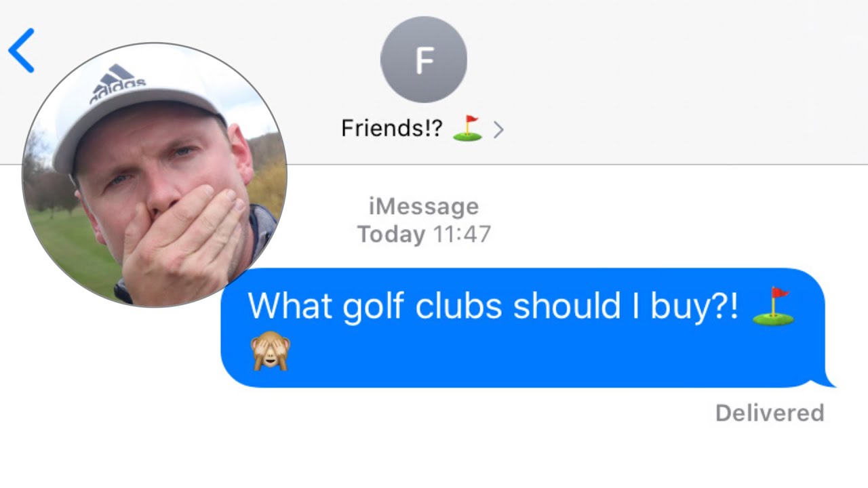Tap the word Today in the timestamp
This screenshot has height=488, width=868.
(x=391, y=235)
